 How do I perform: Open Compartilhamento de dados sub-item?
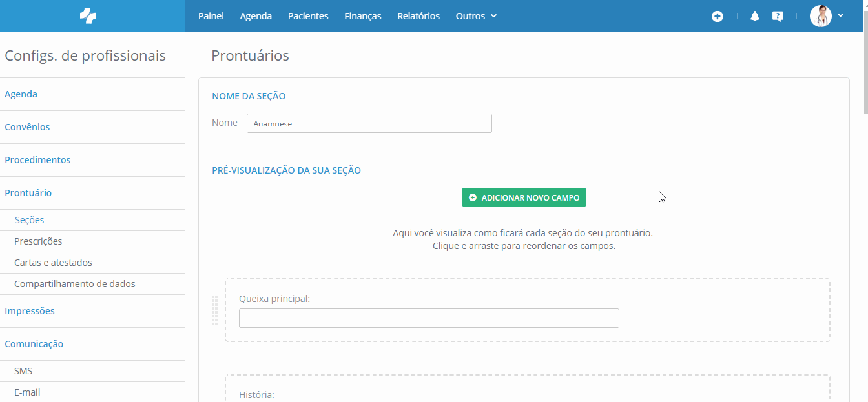(x=92, y=284)
